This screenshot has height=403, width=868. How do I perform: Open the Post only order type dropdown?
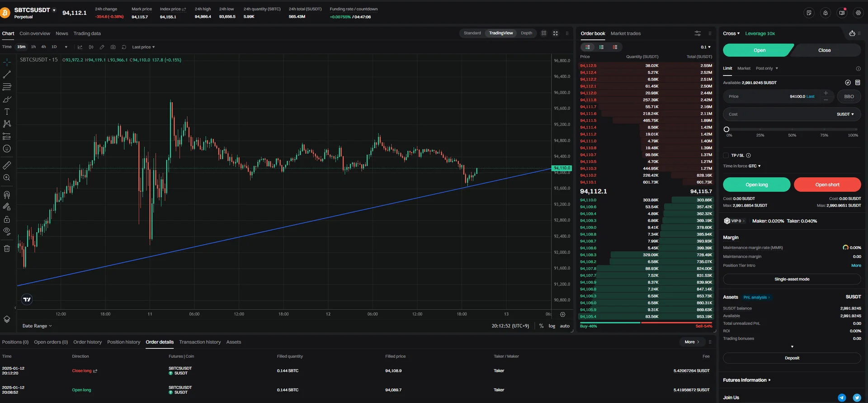767,68
